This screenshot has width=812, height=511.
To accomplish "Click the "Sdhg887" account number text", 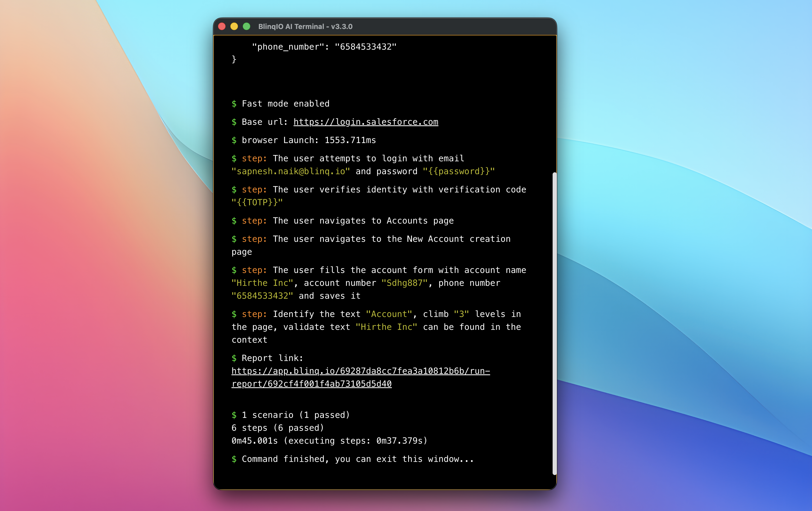I will click(x=404, y=283).
